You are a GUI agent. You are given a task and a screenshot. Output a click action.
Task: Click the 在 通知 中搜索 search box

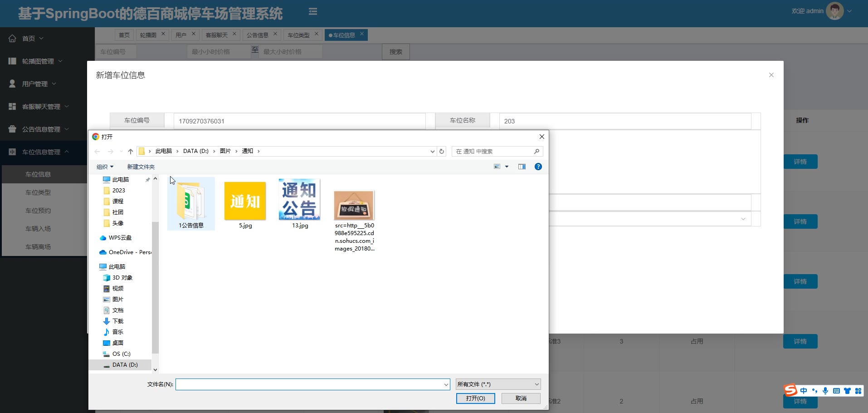click(497, 151)
